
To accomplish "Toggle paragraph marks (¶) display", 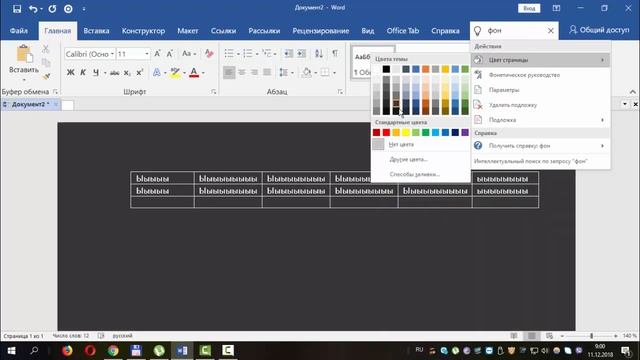I will pos(335,53).
